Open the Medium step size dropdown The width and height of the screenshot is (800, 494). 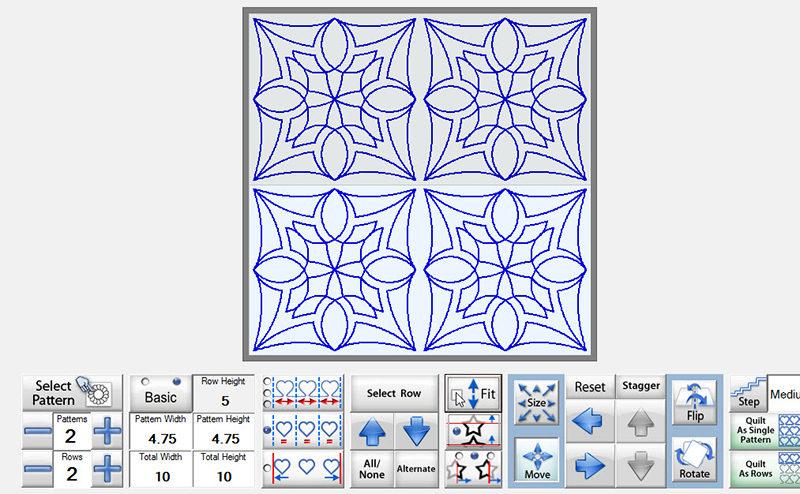[785, 393]
